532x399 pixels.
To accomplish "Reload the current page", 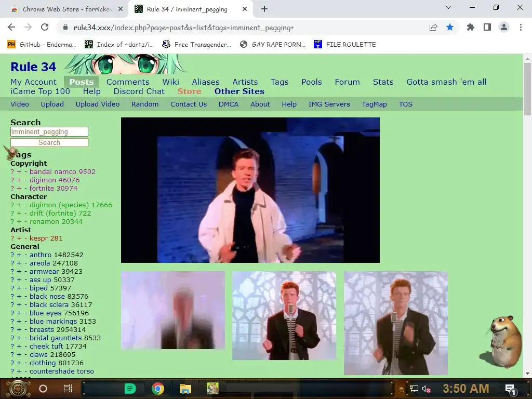I will pos(45,28).
